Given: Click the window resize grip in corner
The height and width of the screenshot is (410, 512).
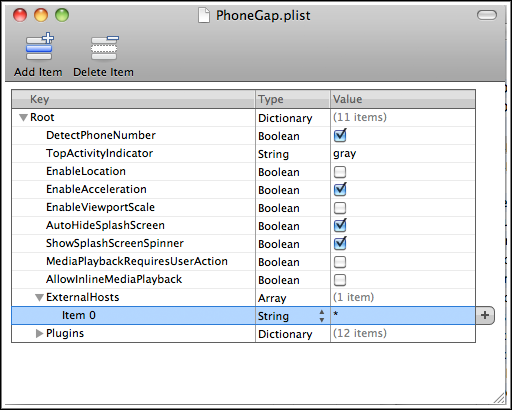Looking at the screenshot, I should [x=499, y=398].
